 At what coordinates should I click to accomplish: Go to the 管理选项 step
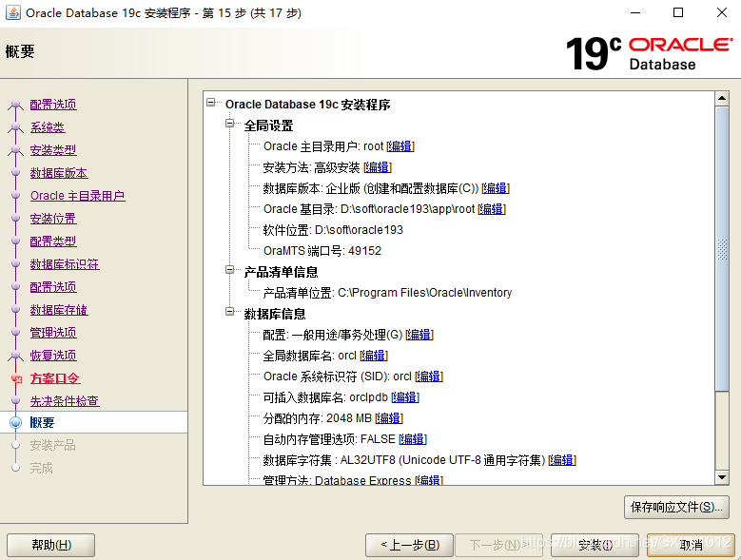tap(53, 333)
